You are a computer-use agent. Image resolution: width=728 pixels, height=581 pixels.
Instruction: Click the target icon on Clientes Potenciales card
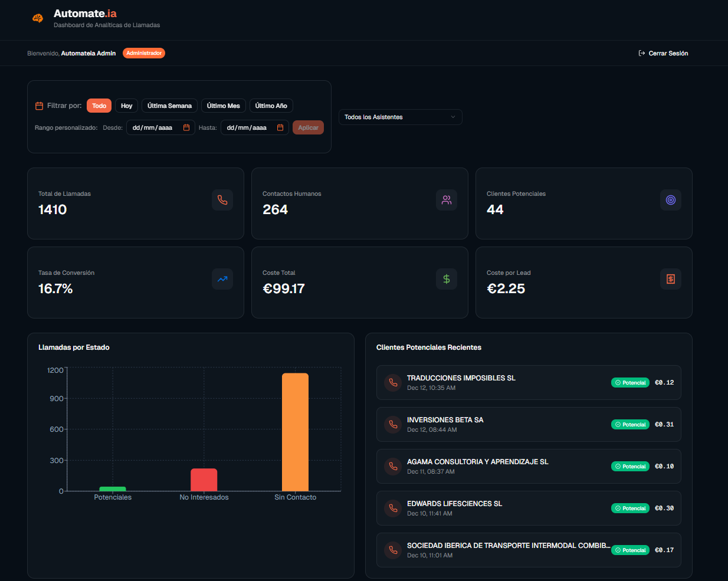point(670,200)
